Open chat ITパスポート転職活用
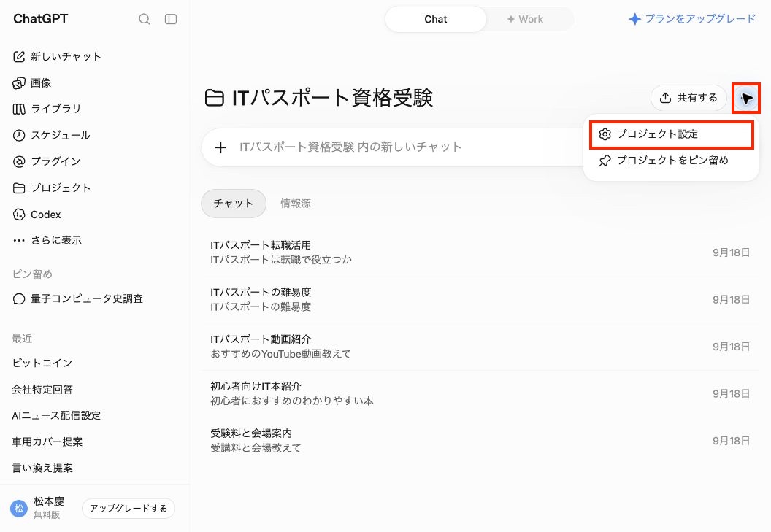 click(480, 252)
